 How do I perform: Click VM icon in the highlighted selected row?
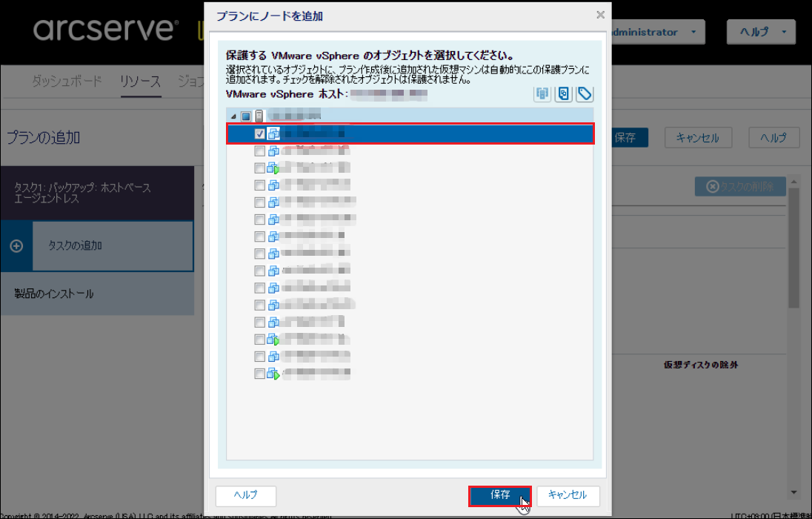coord(273,133)
